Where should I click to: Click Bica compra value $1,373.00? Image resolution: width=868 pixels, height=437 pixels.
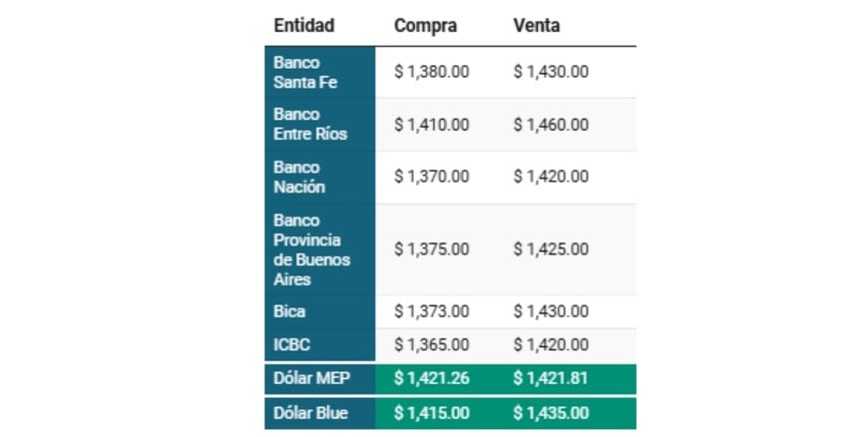click(431, 311)
